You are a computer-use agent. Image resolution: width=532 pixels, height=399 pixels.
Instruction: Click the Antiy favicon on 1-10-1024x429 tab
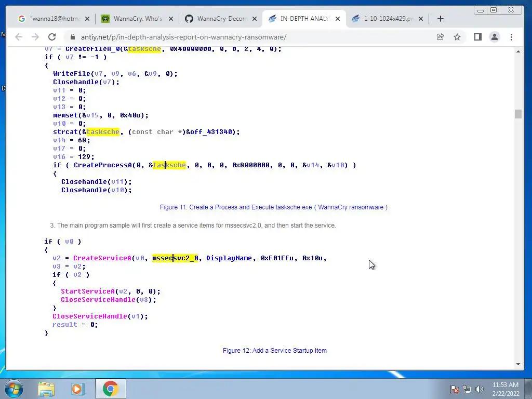point(355,19)
